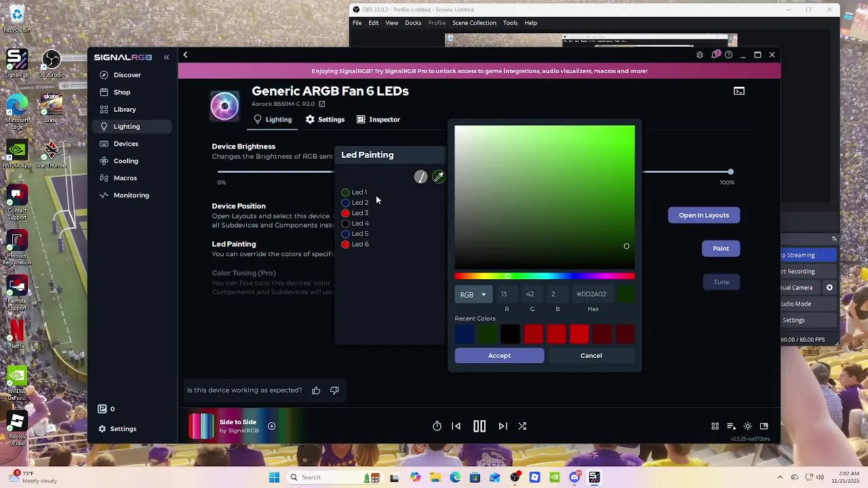Pick the dark green recent color swatch
Viewport: 868px width, 488px height.
click(x=488, y=334)
